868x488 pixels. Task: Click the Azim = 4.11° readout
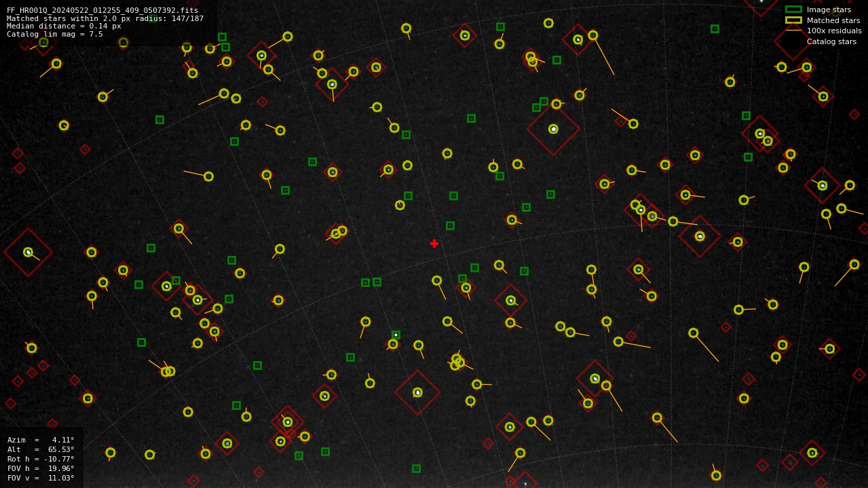tap(41, 440)
